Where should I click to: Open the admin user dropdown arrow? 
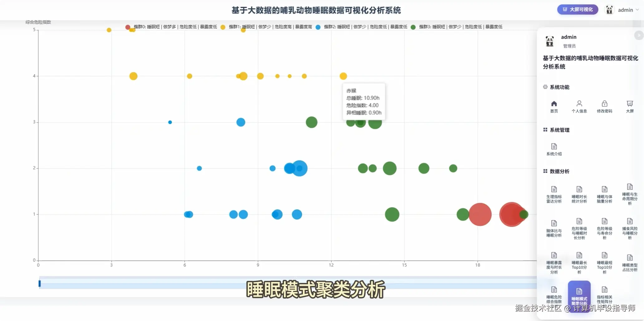[637, 10]
